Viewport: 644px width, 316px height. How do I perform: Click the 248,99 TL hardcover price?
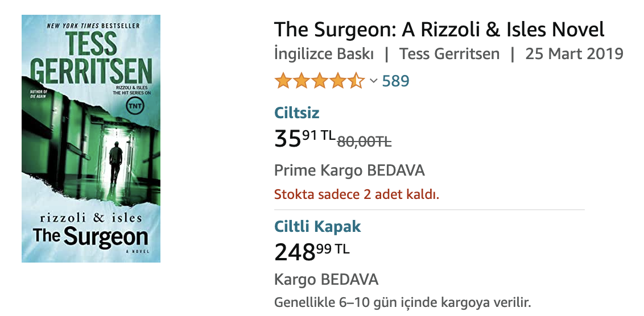tap(311, 251)
